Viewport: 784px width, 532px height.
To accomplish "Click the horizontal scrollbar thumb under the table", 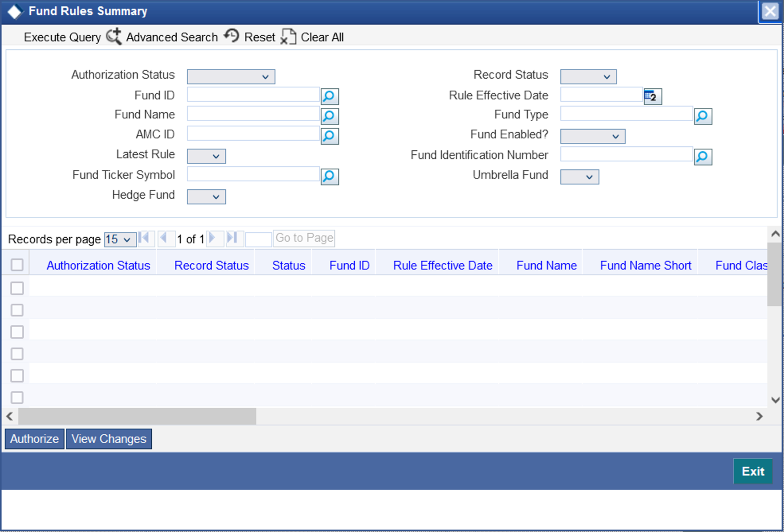I will pos(137,416).
